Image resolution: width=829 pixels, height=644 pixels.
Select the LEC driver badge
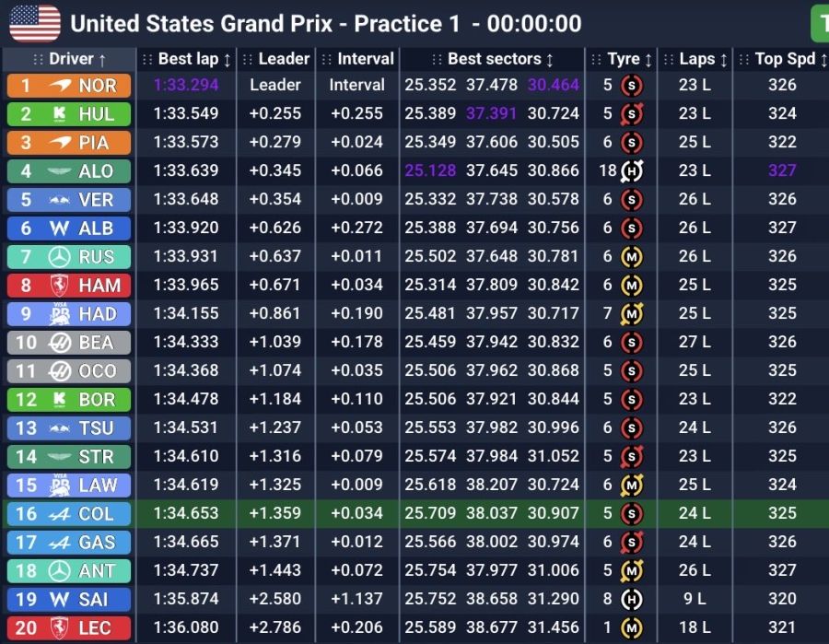(x=69, y=628)
